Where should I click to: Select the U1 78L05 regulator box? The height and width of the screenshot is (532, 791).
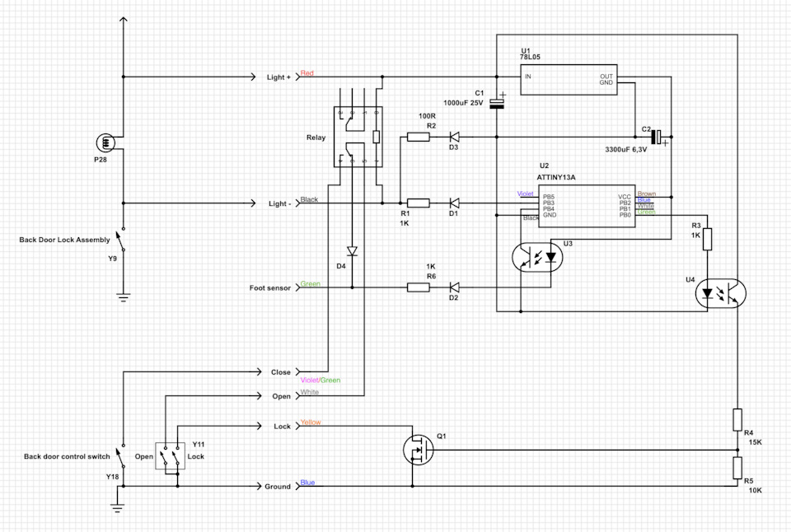coord(569,80)
